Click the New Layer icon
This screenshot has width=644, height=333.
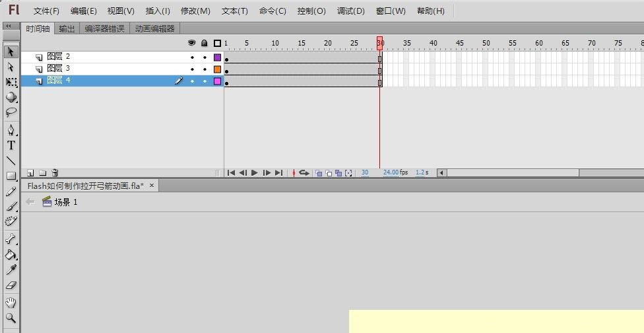click(30, 173)
